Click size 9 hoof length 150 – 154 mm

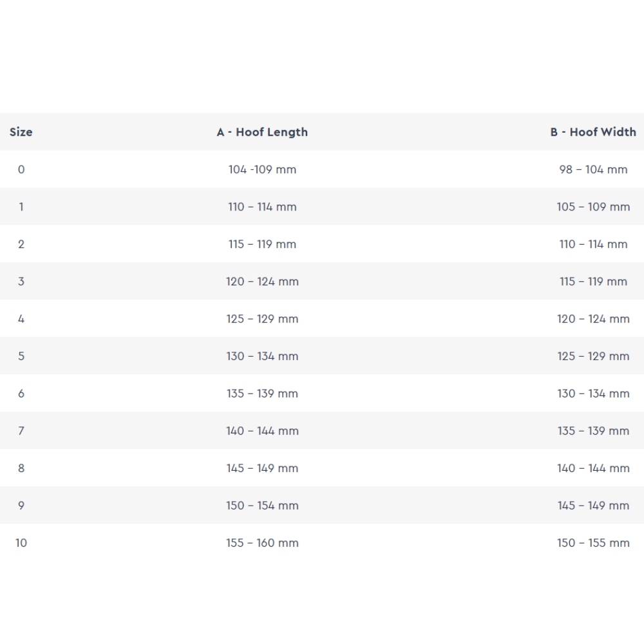click(262, 506)
